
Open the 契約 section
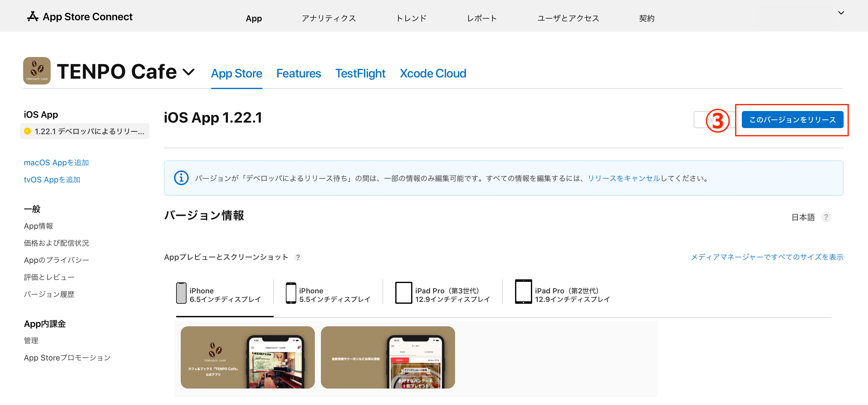pos(647,18)
